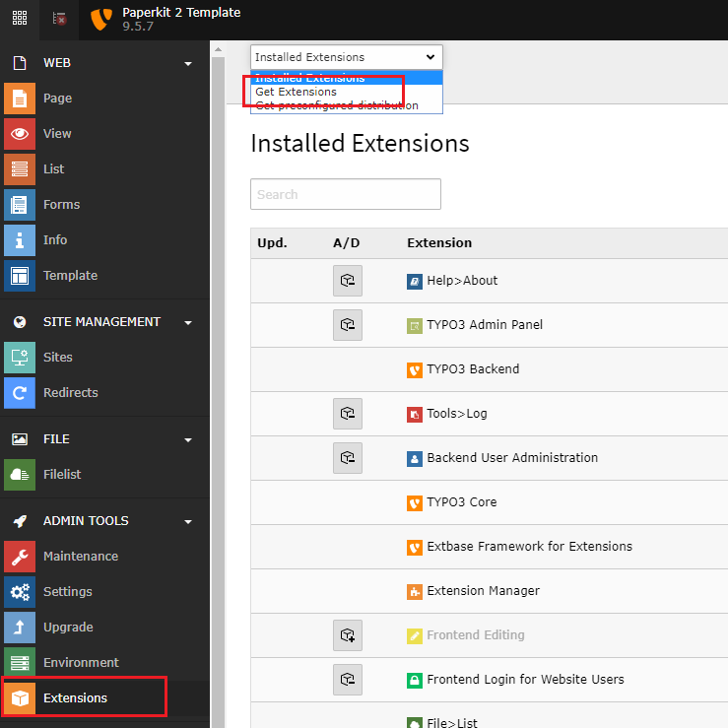Image resolution: width=728 pixels, height=728 pixels.
Task: Open the Upgrade arrow icon
Action: pos(20,628)
